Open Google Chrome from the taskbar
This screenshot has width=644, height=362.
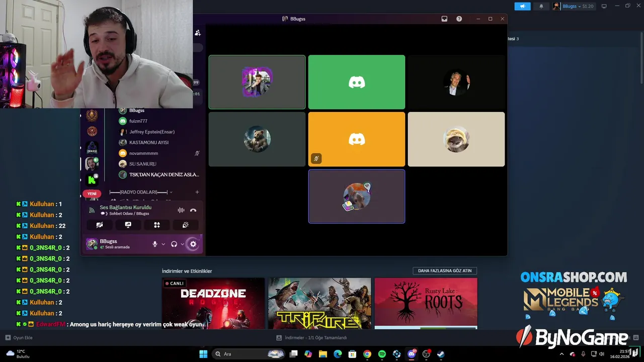coord(367,354)
